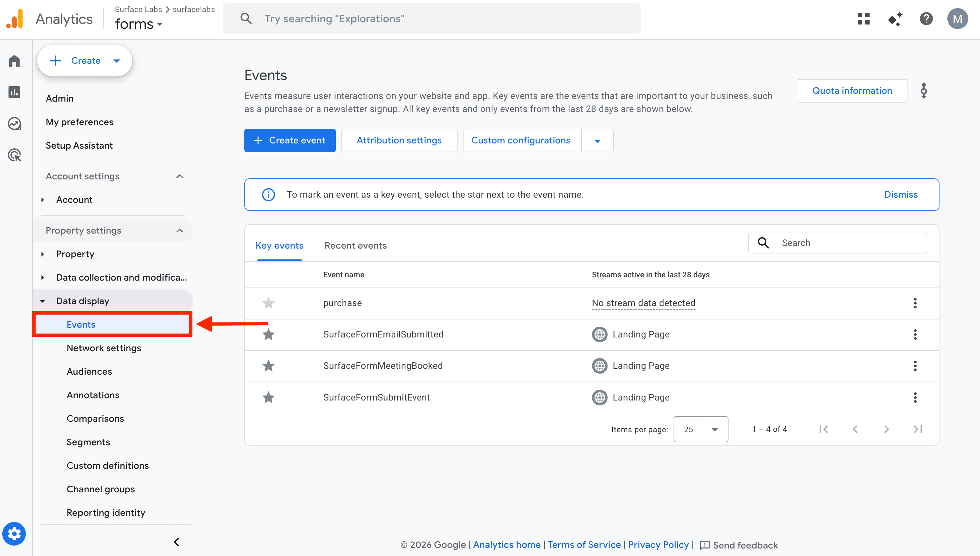
Task: Switch to Recent events tab
Action: pos(355,246)
